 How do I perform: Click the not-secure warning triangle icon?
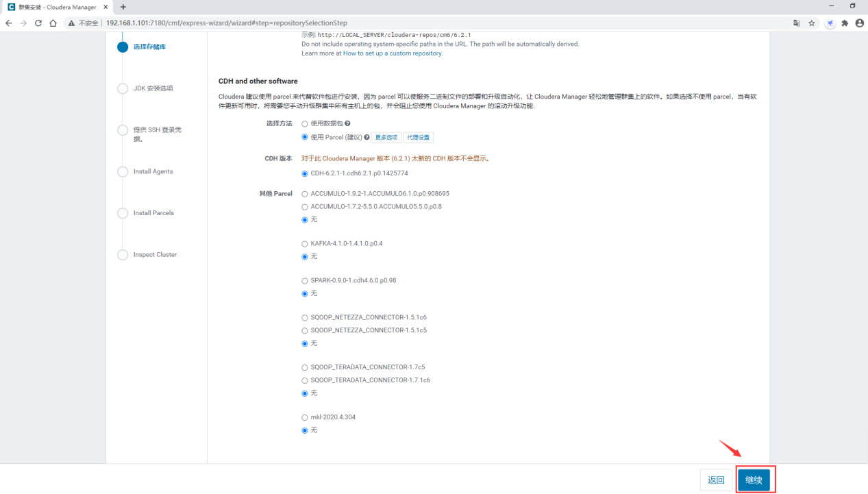(71, 23)
